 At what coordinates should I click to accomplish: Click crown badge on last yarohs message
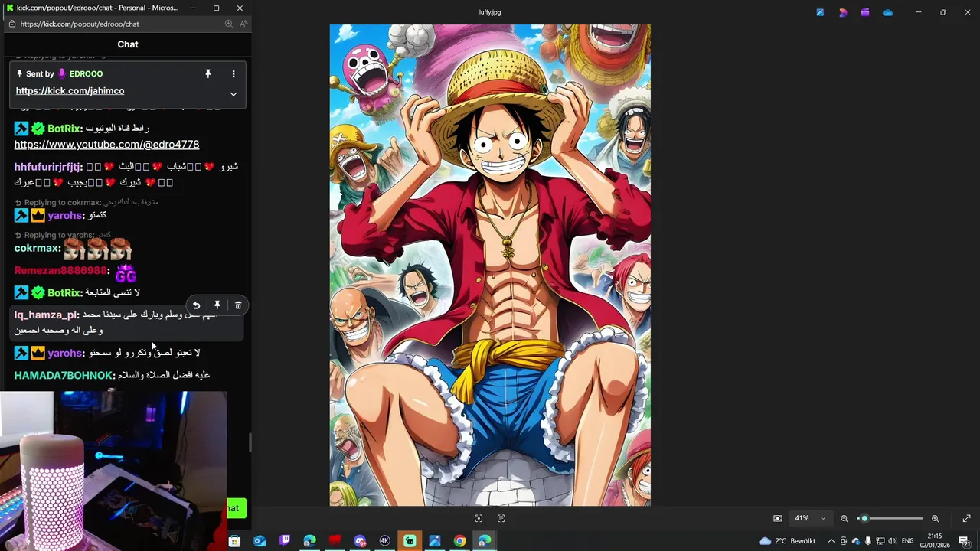click(38, 353)
